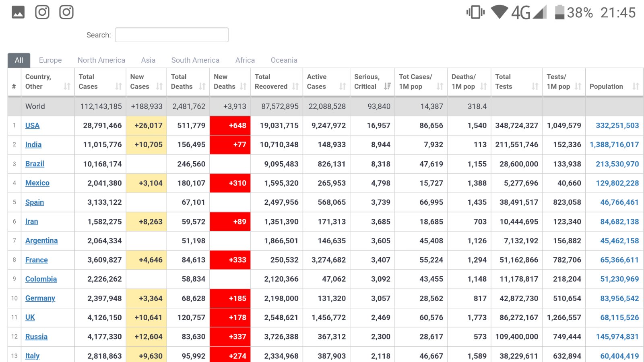Click the Total Deaths sort arrows
The height and width of the screenshot is (362, 644).
pyautogui.click(x=202, y=86)
